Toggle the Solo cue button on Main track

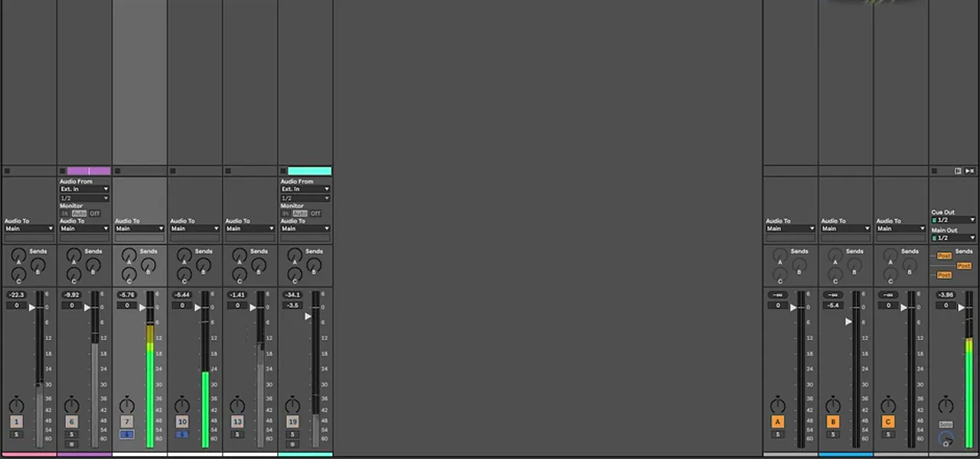pyautogui.click(x=946, y=425)
